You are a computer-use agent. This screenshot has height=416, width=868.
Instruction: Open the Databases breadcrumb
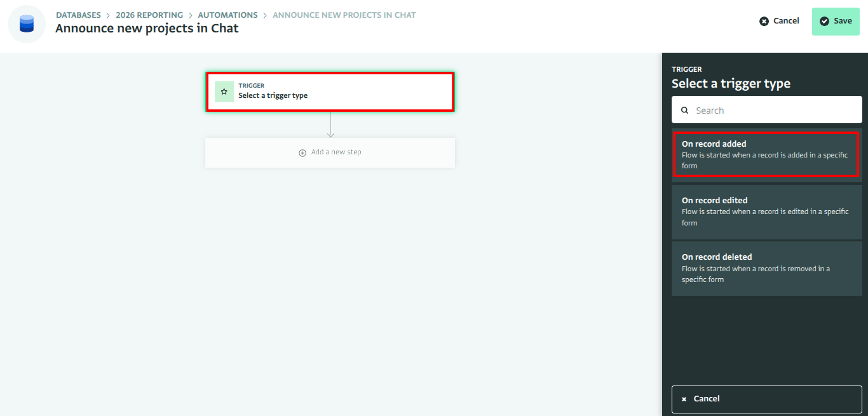pyautogui.click(x=78, y=15)
